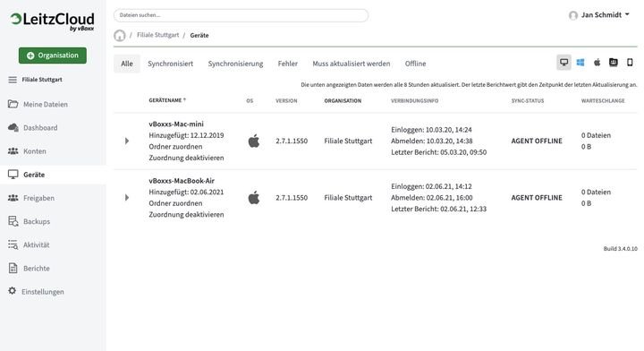Click the Version column header
This screenshot has height=351, width=644.
coord(286,100)
